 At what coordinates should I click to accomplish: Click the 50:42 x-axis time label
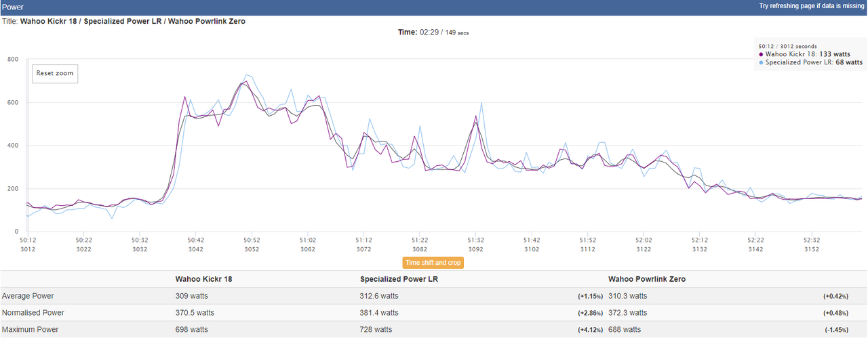click(x=196, y=240)
